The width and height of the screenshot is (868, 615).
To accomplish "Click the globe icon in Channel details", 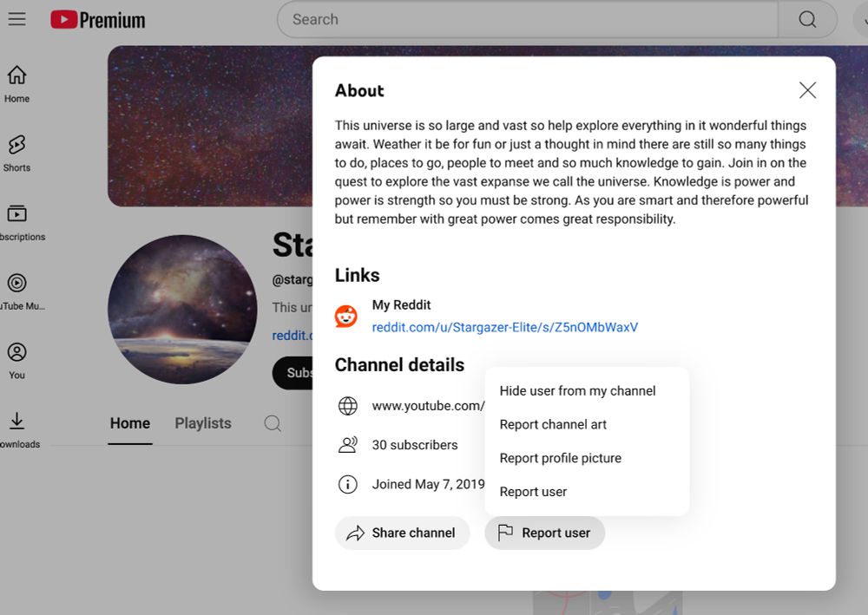I will (x=348, y=406).
